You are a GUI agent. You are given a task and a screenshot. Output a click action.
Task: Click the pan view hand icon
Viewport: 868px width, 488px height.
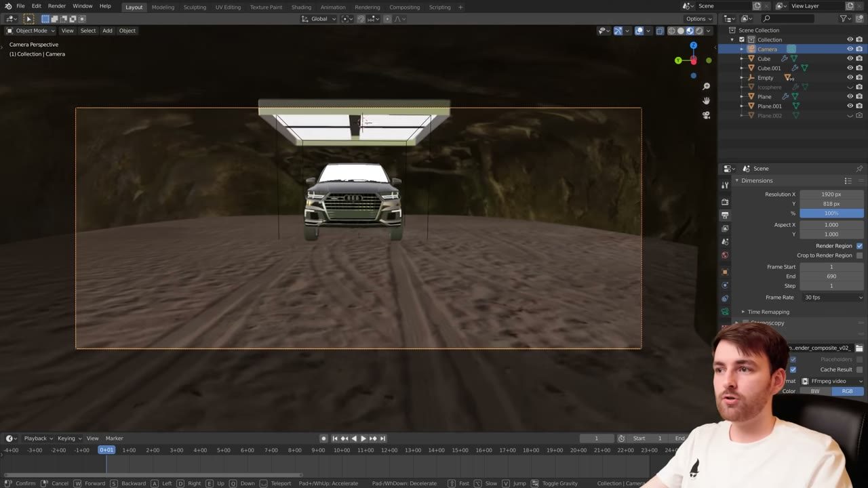click(706, 100)
